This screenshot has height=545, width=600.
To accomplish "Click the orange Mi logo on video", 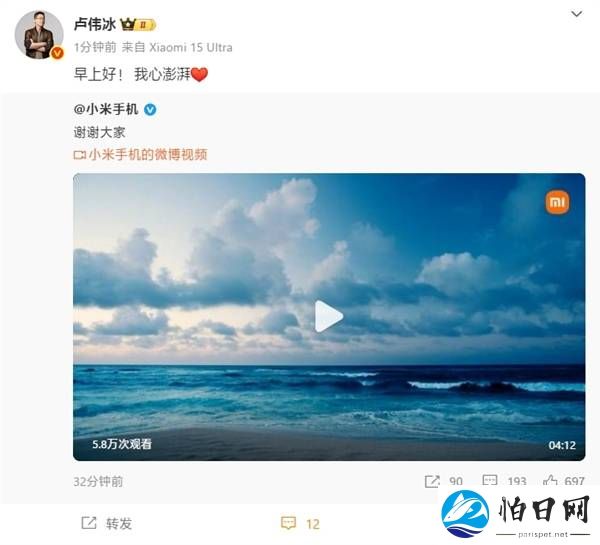I will [557, 202].
